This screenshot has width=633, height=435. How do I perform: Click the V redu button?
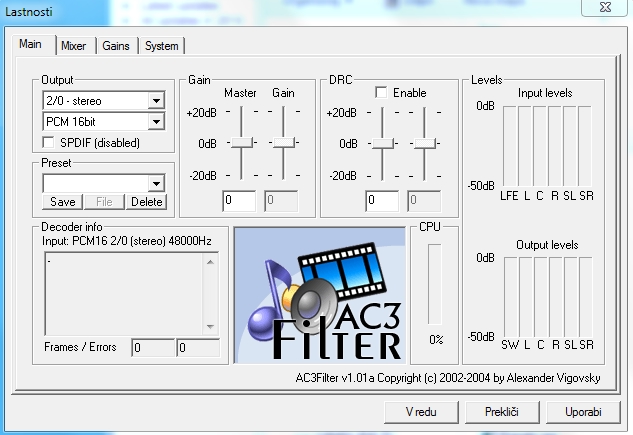[x=421, y=412]
